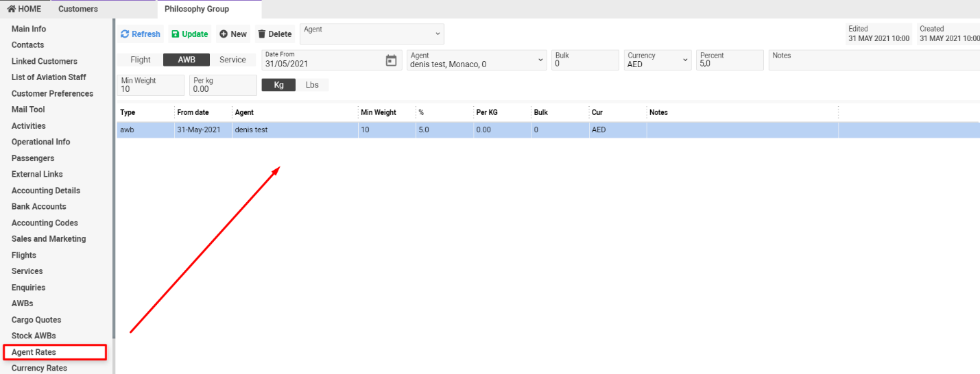Click the Min Weight input field
This screenshot has width=980, height=374.
pyautogui.click(x=151, y=85)
